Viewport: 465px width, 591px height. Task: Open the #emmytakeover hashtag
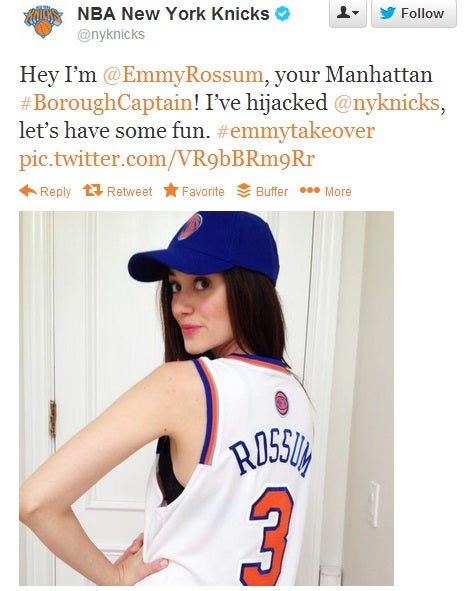click(x=296, y=131)
